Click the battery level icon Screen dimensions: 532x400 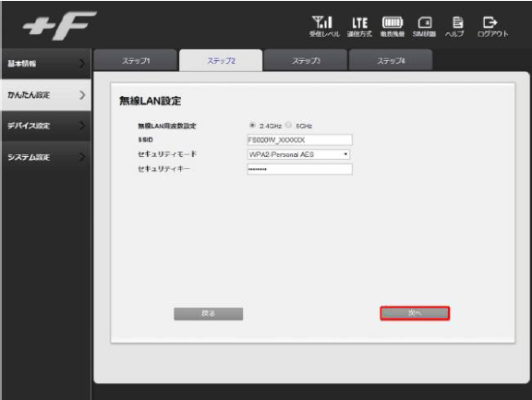[x=393, y=22]
